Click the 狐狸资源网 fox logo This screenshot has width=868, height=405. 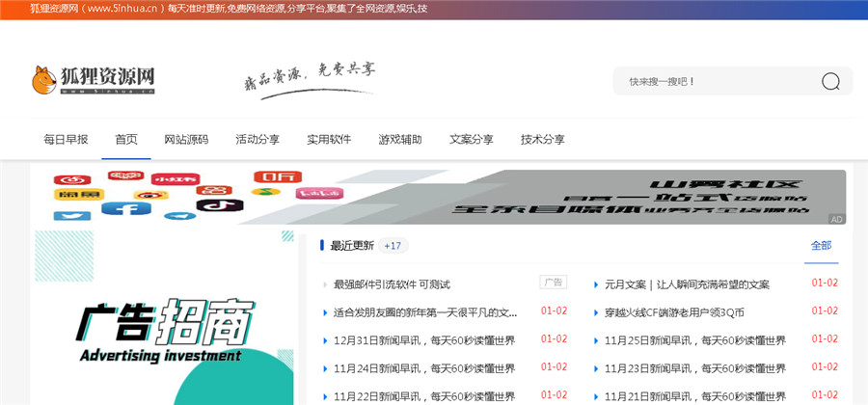pos(94,80)
